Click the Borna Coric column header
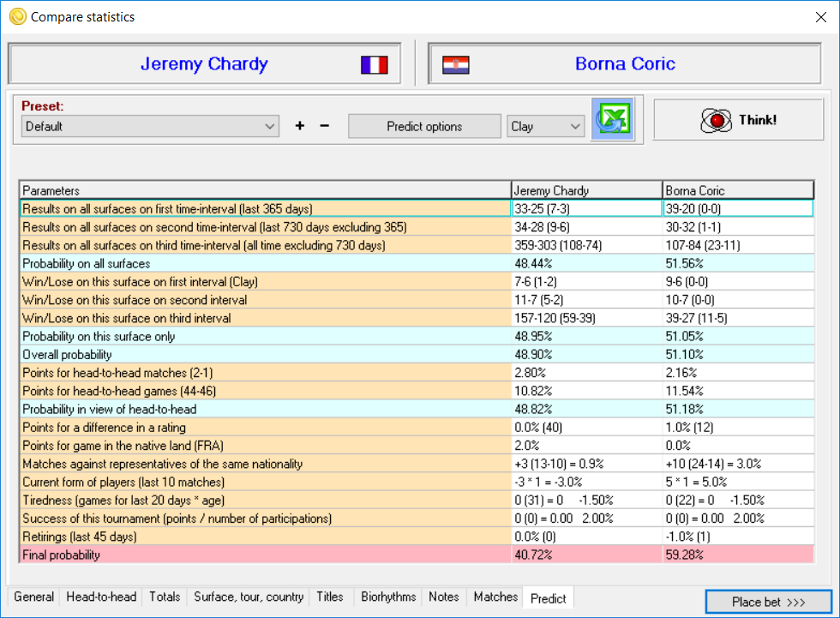The width and height of the screenshot is (840, 618). (738, 190)
